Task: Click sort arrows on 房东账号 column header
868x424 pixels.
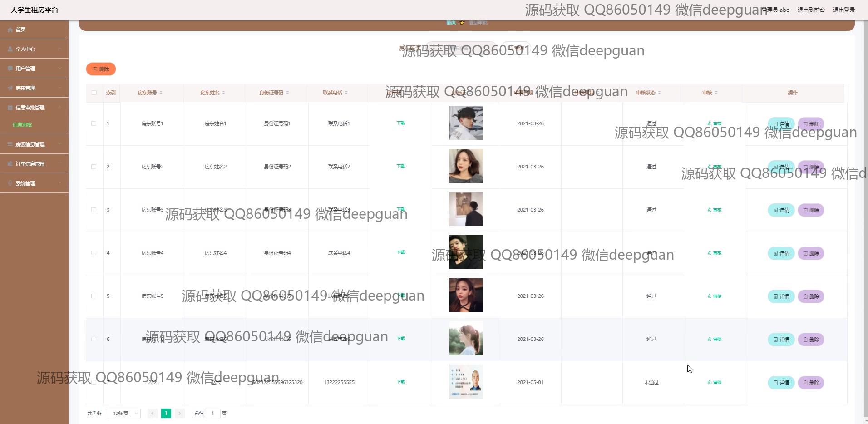Action: click(x=161, y=93)
